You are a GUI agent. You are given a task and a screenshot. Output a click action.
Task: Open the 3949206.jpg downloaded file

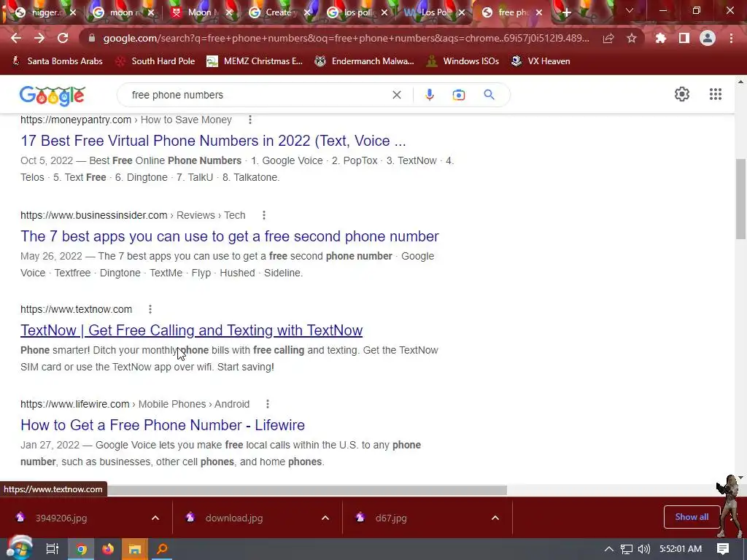click(x=61, y=518)
